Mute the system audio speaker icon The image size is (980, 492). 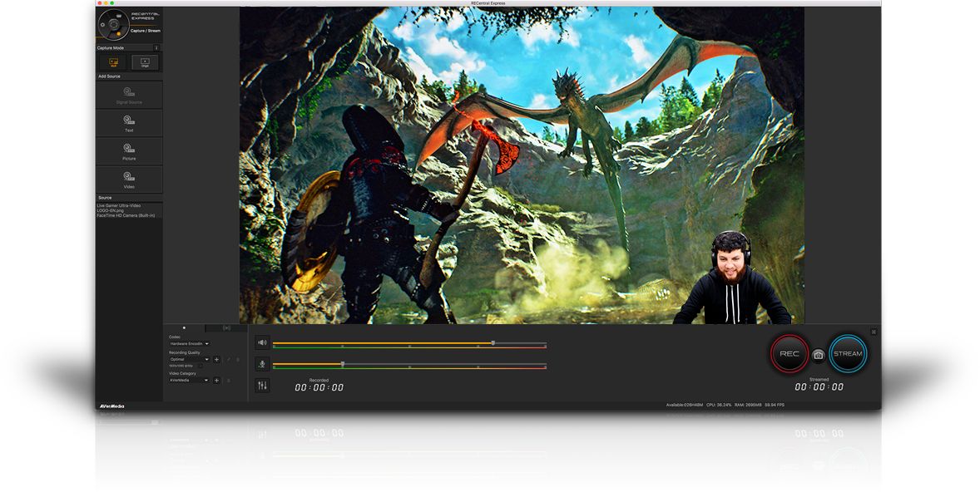coord(262,342)
